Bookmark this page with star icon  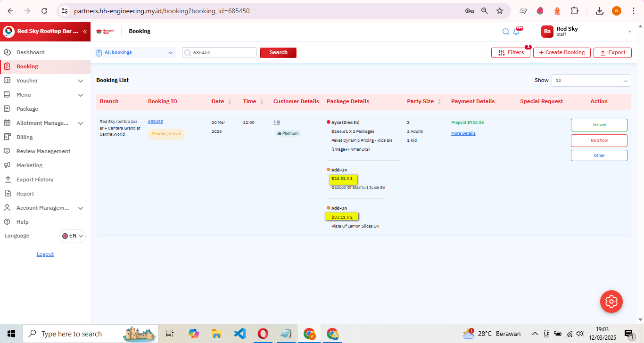500,11
